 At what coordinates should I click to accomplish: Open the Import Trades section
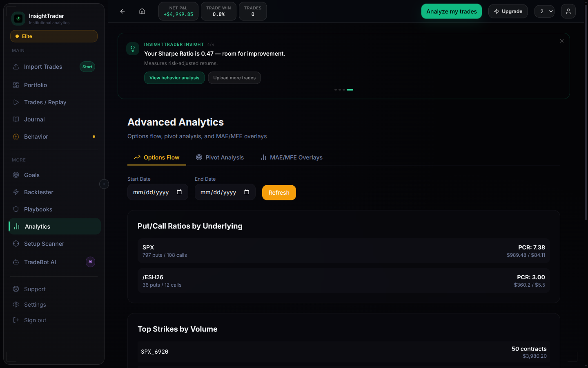tap(42, 66)
